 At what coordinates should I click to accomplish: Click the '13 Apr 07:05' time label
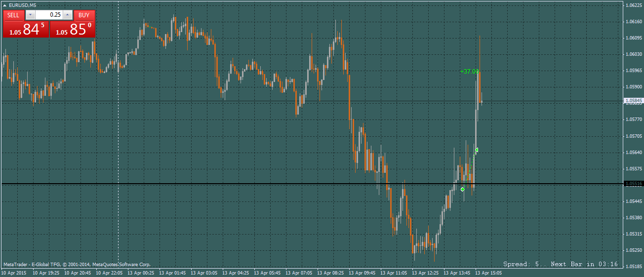click(x=299, y=272)
